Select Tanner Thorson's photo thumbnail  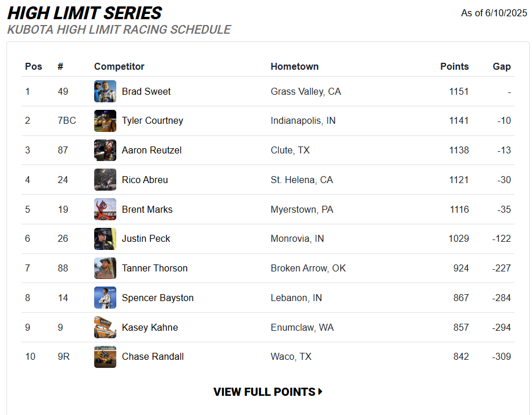105,268
